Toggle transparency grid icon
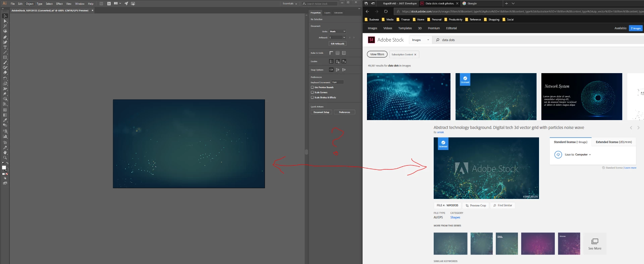644x264 pixels. [x=344, y=53]
